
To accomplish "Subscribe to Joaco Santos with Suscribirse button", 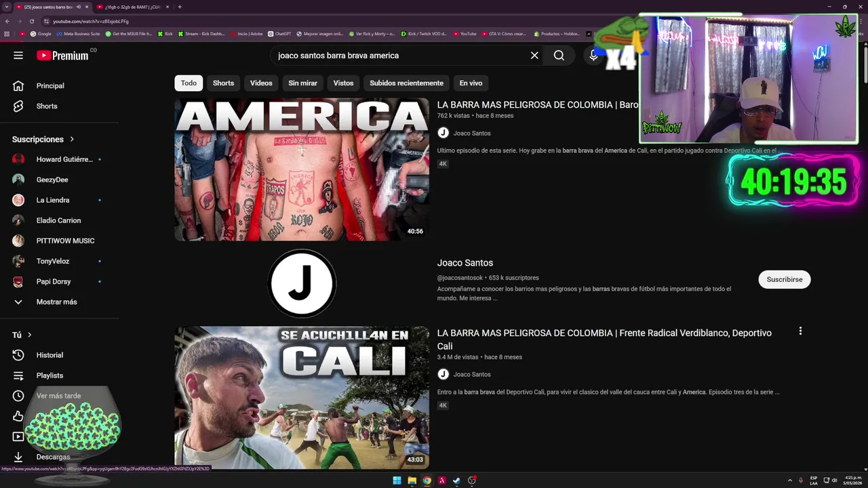I will point(785,279).
